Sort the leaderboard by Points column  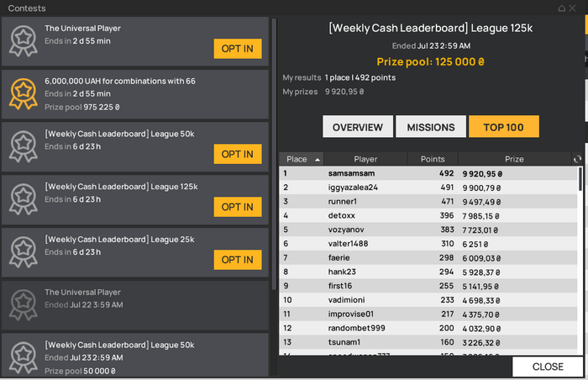(433, 159)
